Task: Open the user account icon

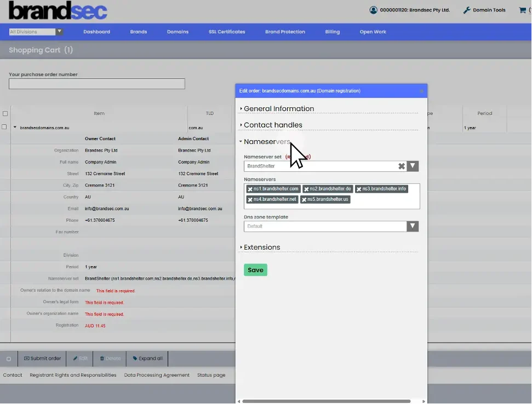Action: [x=373, y=10]
